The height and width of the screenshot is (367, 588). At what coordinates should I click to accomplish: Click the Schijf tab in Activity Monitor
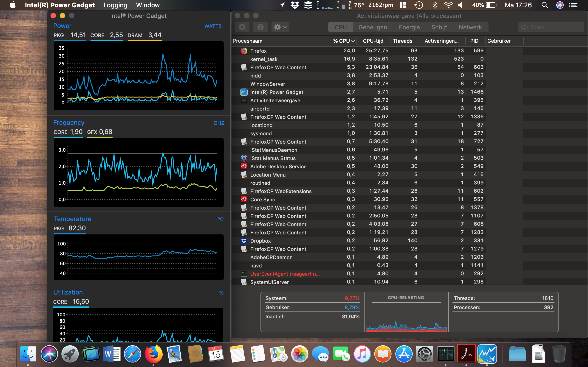[439, 27]
